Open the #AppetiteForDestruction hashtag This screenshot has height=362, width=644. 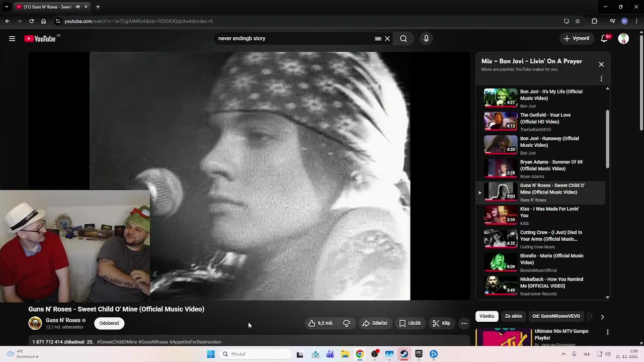point(195,342)
